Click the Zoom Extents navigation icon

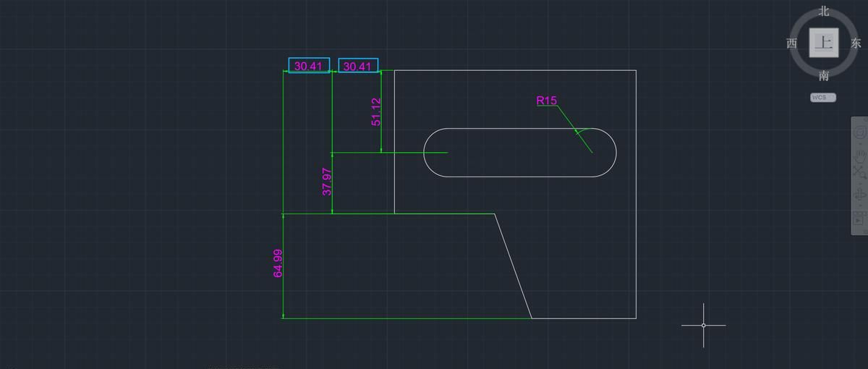click(x=860, y=172)
